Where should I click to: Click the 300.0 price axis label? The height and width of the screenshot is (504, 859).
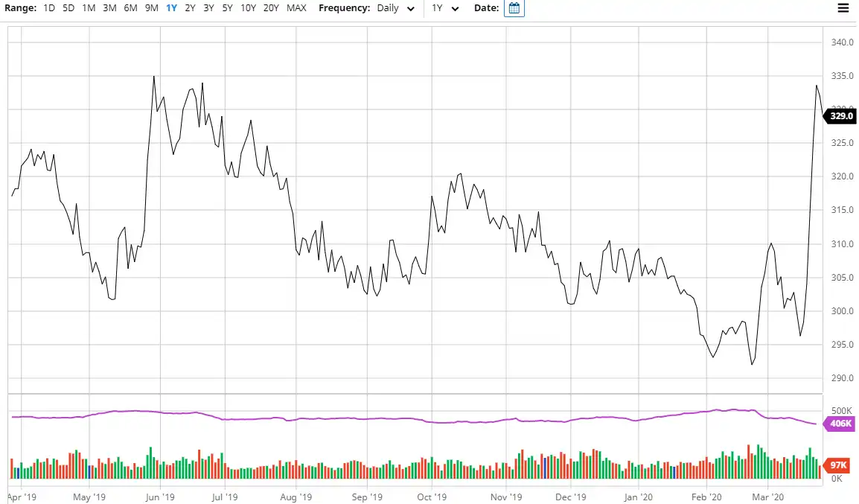point(842,311)
